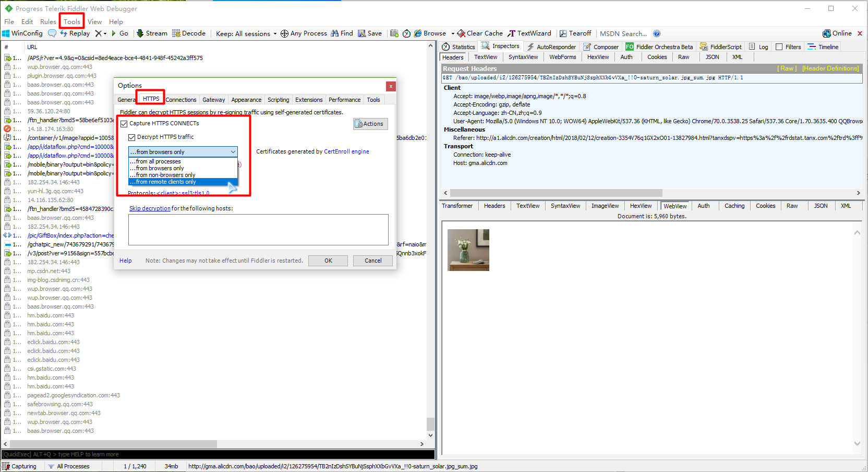Screen dimensions: 868x472
Task: Click the comment bubble toolbar icon
Action: point(52,33)
